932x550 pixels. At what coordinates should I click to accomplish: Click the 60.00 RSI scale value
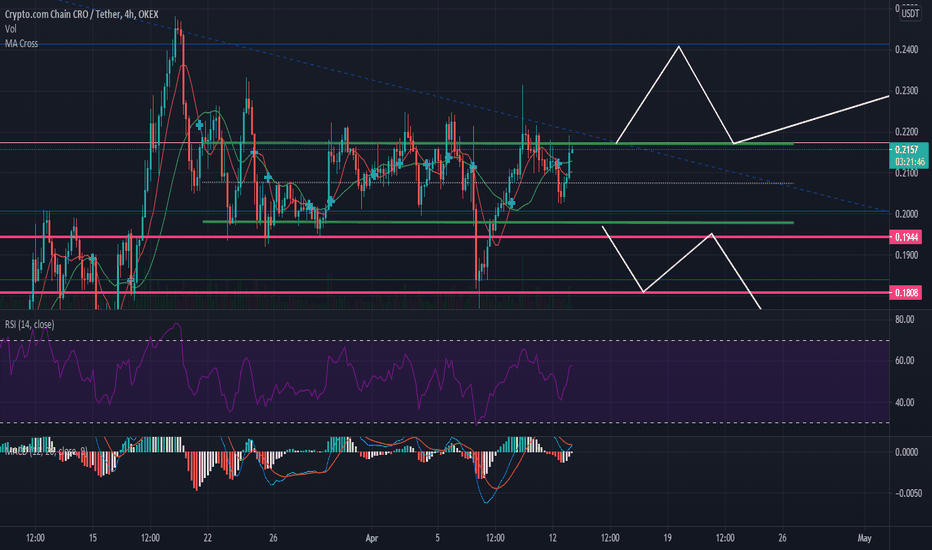pyautogui.click(x=905, y=361)
